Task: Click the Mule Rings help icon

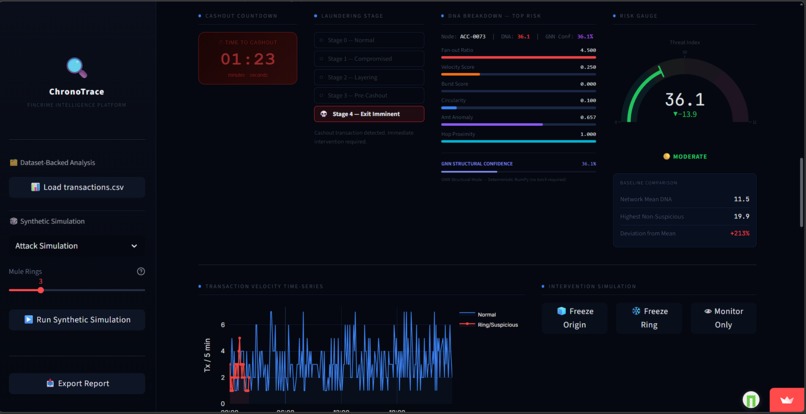Action: tap(141, 272)
